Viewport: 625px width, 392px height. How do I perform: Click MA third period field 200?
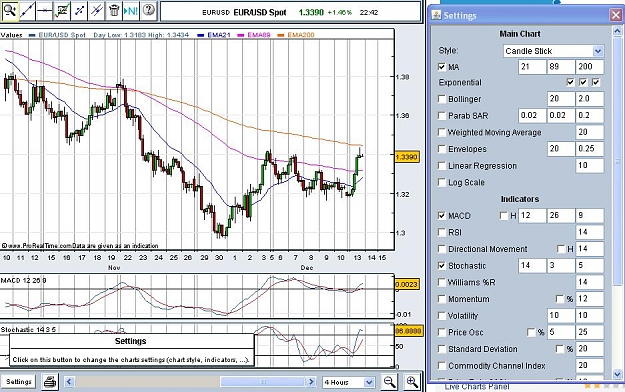(590, 67)
